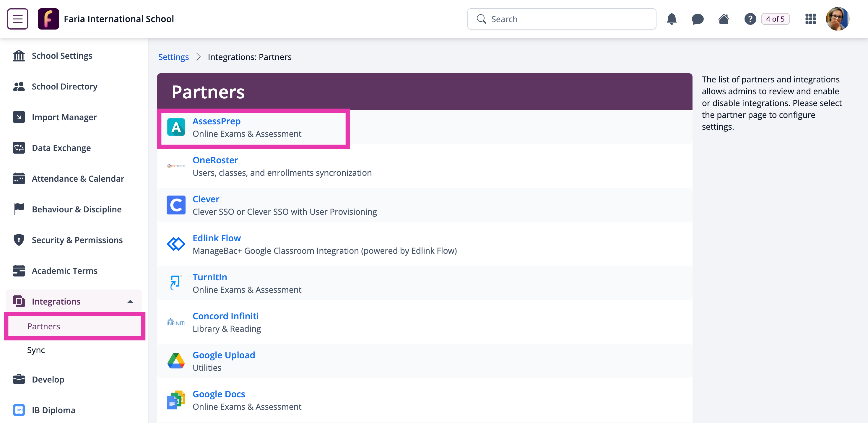Go back to Settings breadcrumb
This screenshot has width=868, height=423.
pos(173,57)
